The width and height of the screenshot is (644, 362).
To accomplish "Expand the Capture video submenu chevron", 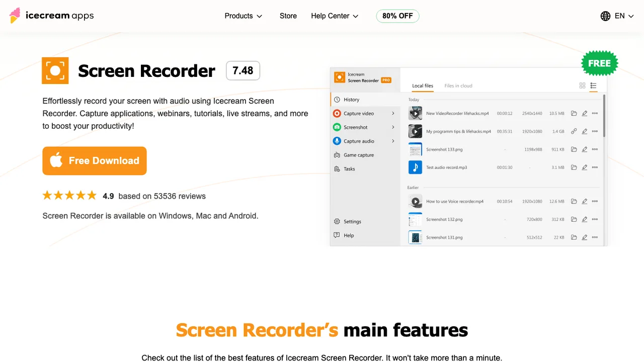I will [x=393, y=114].
